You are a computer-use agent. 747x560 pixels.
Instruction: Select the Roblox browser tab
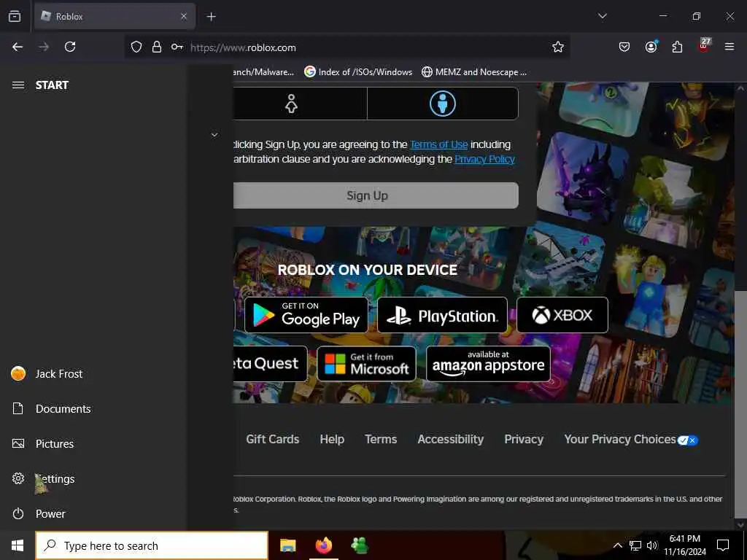click(x=115, y=16)
